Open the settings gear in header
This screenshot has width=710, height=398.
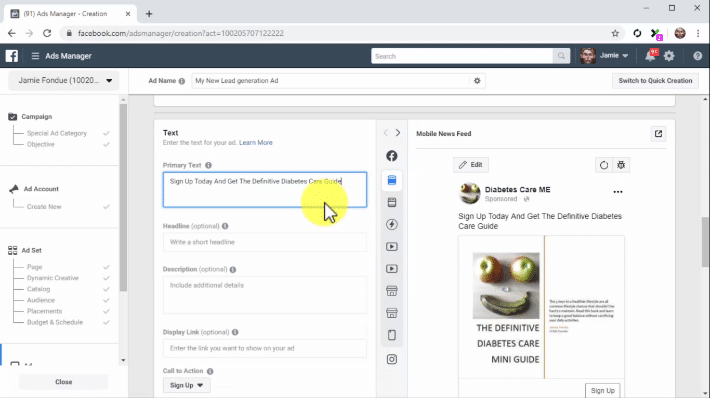(669, 56)
